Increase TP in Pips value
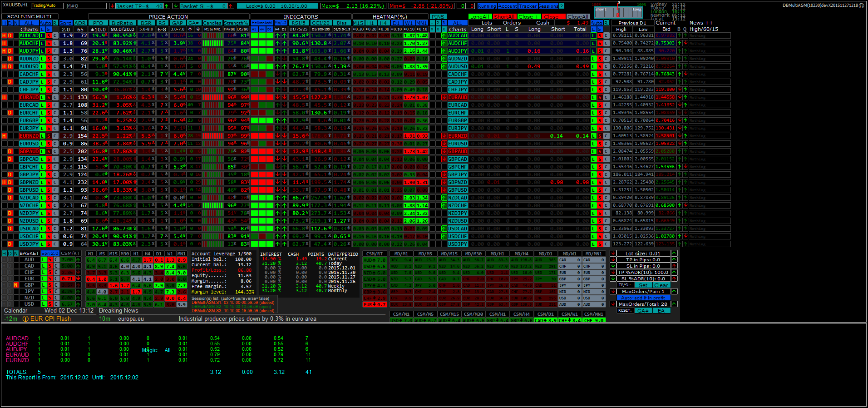The height and width of the screenshot is (408, 868). [x=674, y=259]
